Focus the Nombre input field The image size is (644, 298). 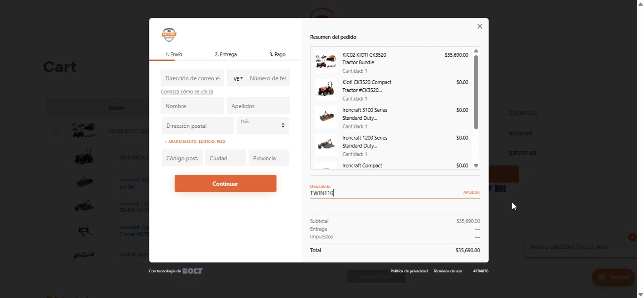192,106
